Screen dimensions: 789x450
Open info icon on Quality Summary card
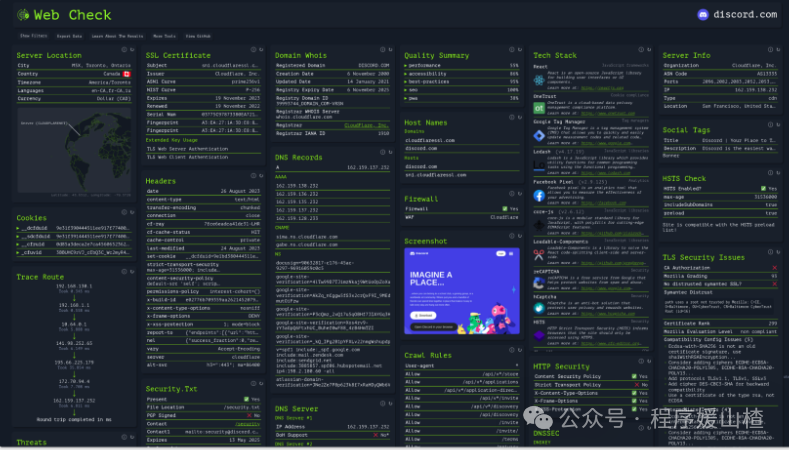point(512,49)
